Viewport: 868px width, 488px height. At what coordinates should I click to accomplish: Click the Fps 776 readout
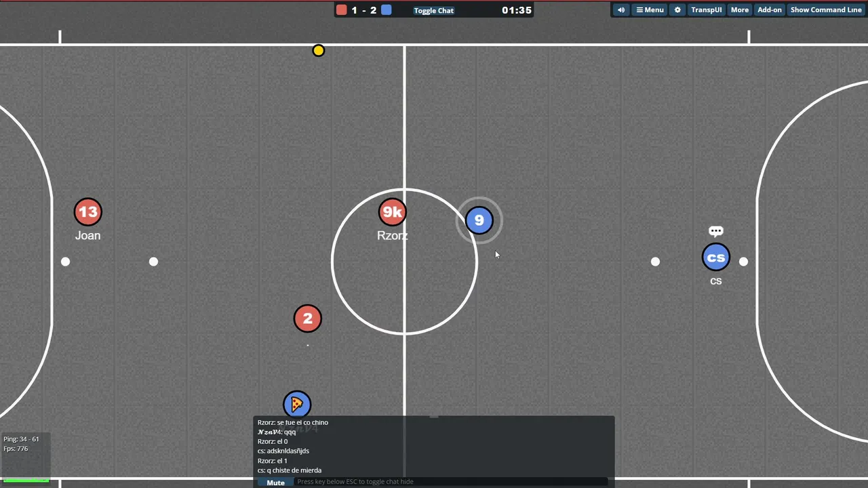[16, 449]
